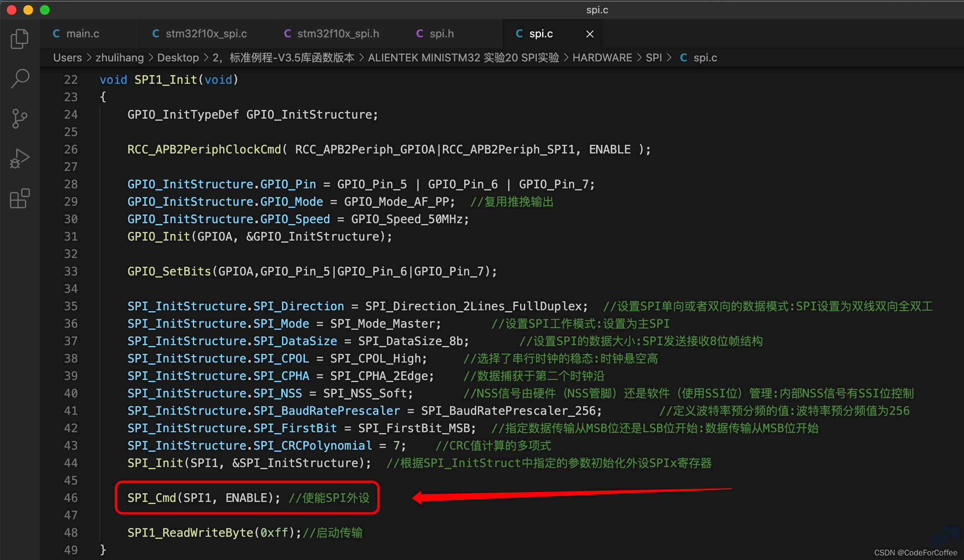Select zhulihang in the breadcrumb path
Image resolution: width=964 pixels, height=560 pixels.
click(x=119, y=58)
